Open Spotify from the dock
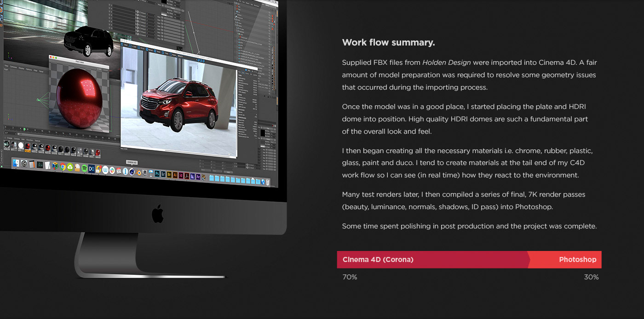644x319 pixels. click(85, 168)
